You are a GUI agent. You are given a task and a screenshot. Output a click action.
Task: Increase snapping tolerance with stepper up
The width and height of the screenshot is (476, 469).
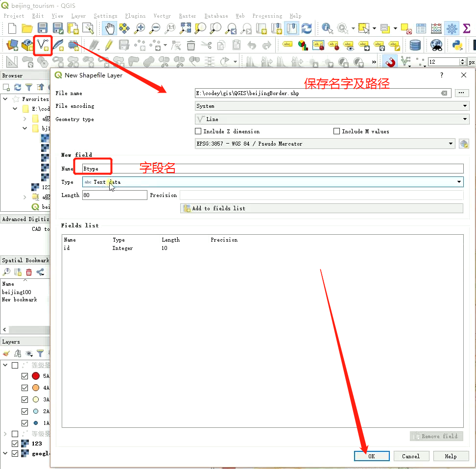coord(463,60)
